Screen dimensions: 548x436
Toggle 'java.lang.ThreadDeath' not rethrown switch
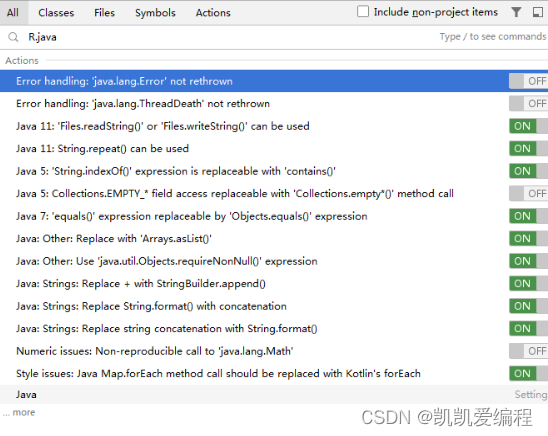(x=528, y=103)
